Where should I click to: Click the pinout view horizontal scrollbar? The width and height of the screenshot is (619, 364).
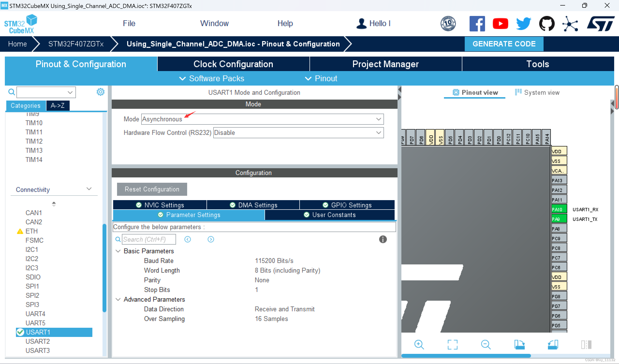466,355
